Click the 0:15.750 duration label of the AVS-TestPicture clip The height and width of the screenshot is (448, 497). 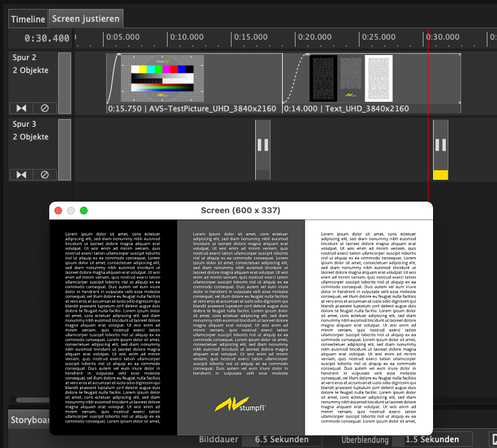125,109
